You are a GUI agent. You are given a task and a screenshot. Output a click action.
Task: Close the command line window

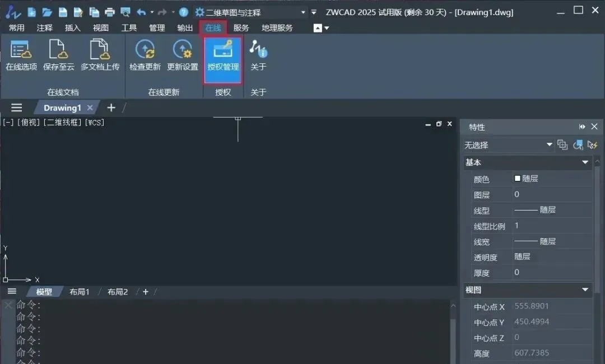click(8, 305)
